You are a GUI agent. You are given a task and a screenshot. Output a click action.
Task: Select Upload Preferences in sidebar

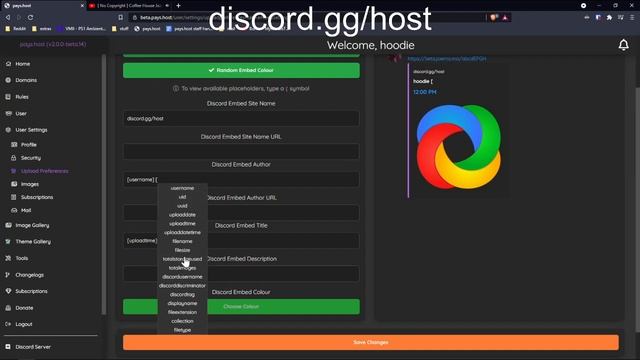[40, 171]
